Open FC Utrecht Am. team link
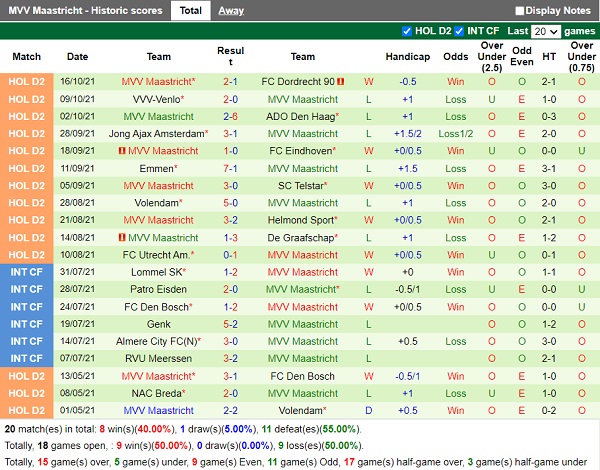The width and height of the screenshot is (600, 470). (158, 255)
